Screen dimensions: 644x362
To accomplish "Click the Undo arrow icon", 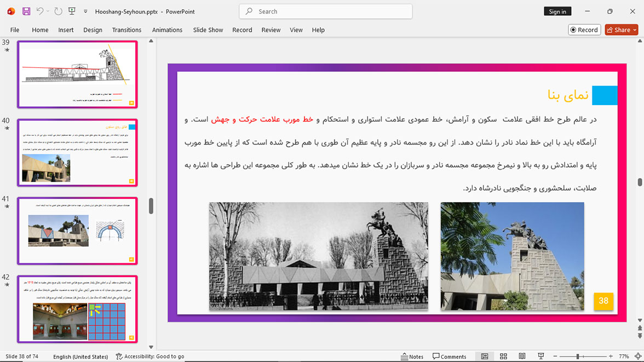I will coord(39,12).
